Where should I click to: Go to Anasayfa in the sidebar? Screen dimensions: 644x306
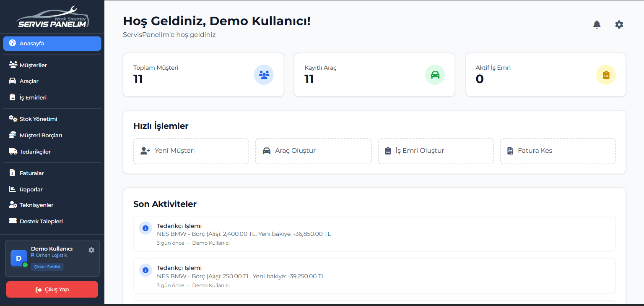point(52,43)
